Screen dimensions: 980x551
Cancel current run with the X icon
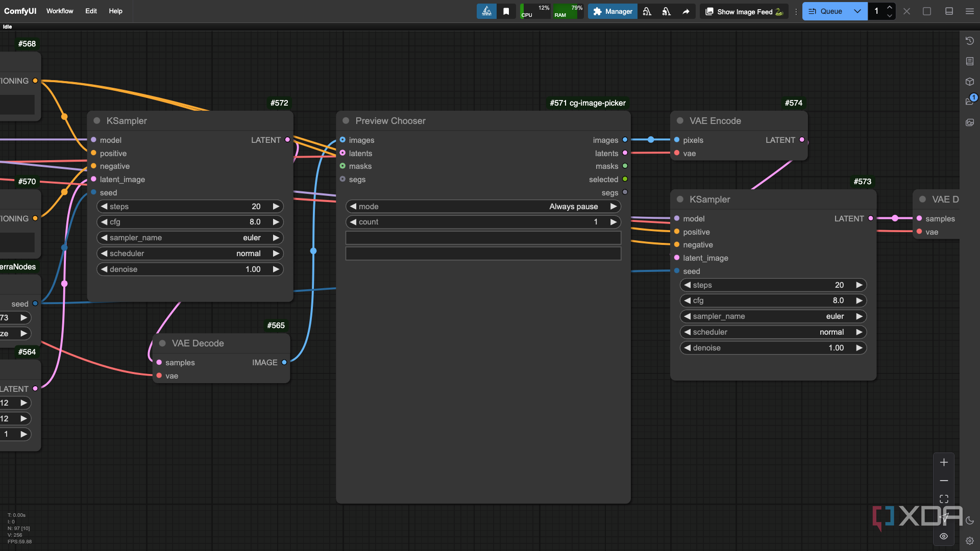tap(906, 11)
